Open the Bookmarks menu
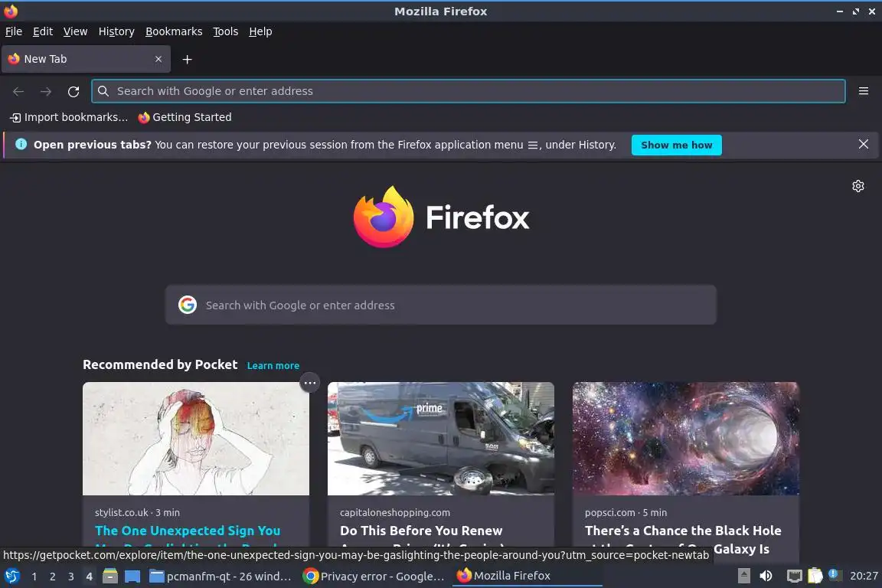 tap(174, 31)
